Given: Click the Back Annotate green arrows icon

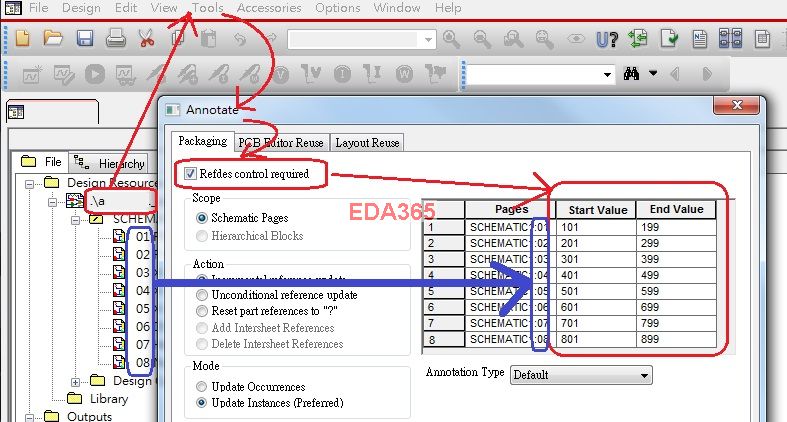Looking at the screenshot, I should click(638, 39).
